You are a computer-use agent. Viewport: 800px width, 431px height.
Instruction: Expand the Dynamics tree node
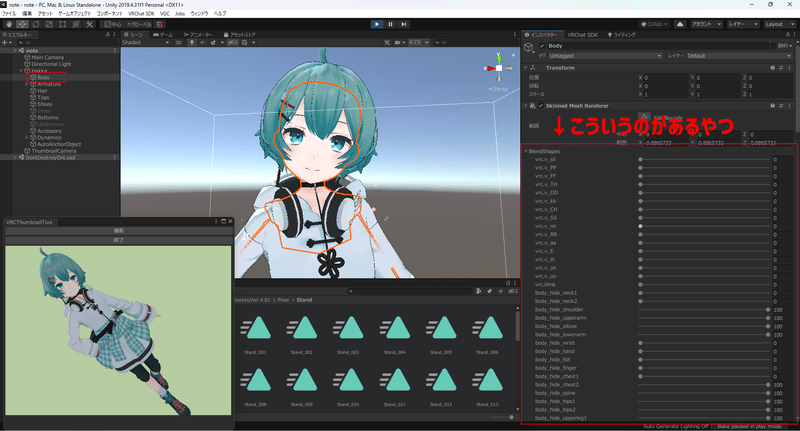(x=27, y=137)
